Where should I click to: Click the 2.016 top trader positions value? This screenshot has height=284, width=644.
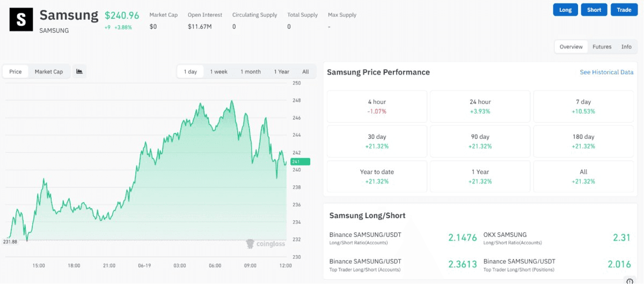click(618, 264)
